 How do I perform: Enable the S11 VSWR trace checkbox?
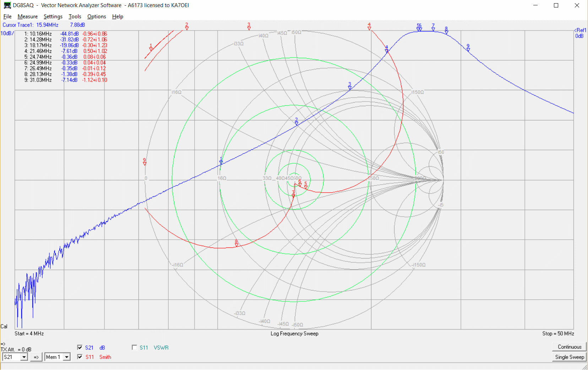134,347
